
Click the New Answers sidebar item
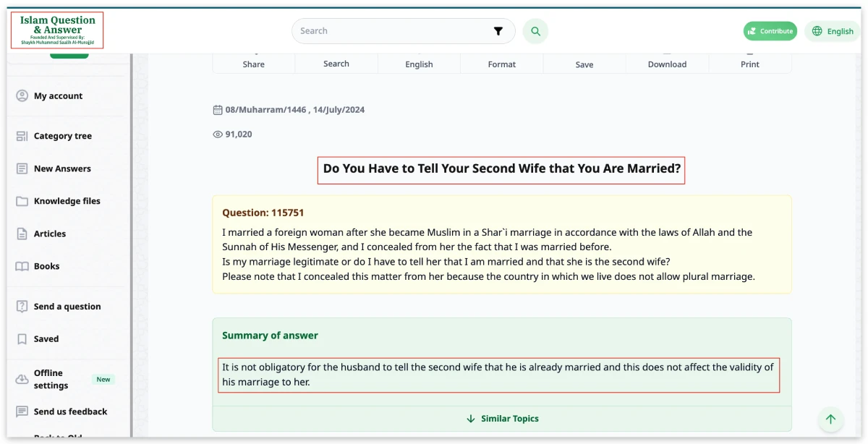click(62, 168)
